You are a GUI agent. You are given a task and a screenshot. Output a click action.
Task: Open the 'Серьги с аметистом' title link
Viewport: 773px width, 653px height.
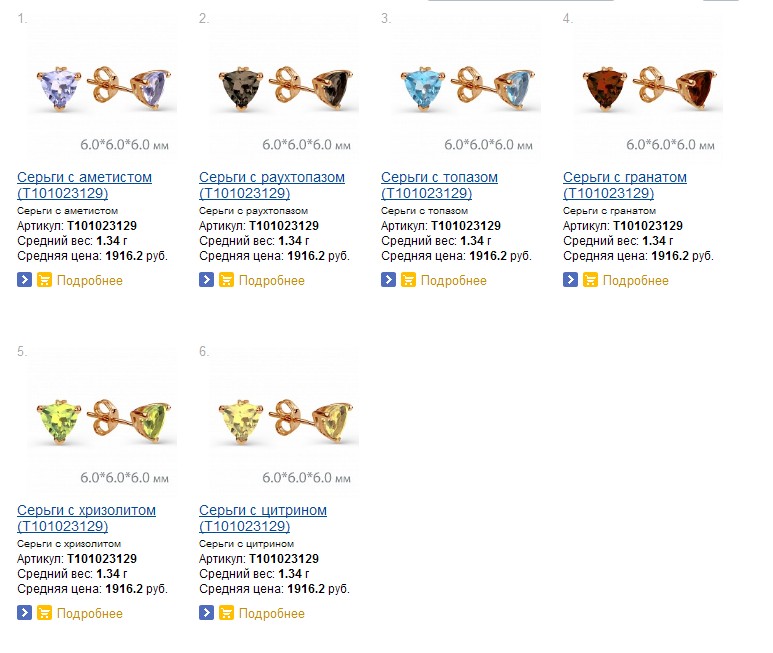coord(85,178)
